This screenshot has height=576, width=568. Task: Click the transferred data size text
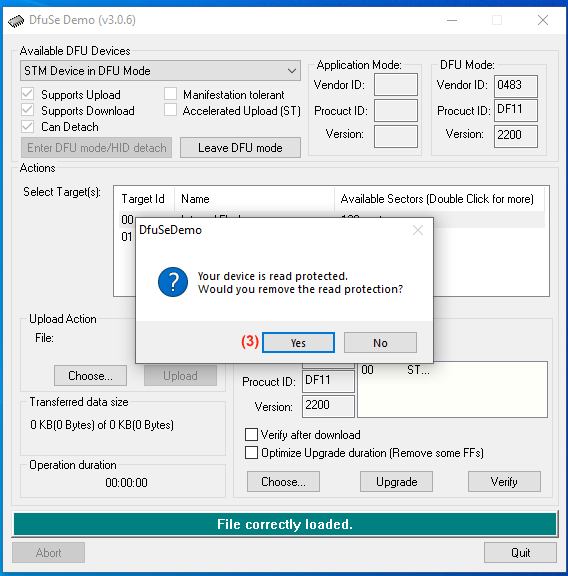pos(102,425)
